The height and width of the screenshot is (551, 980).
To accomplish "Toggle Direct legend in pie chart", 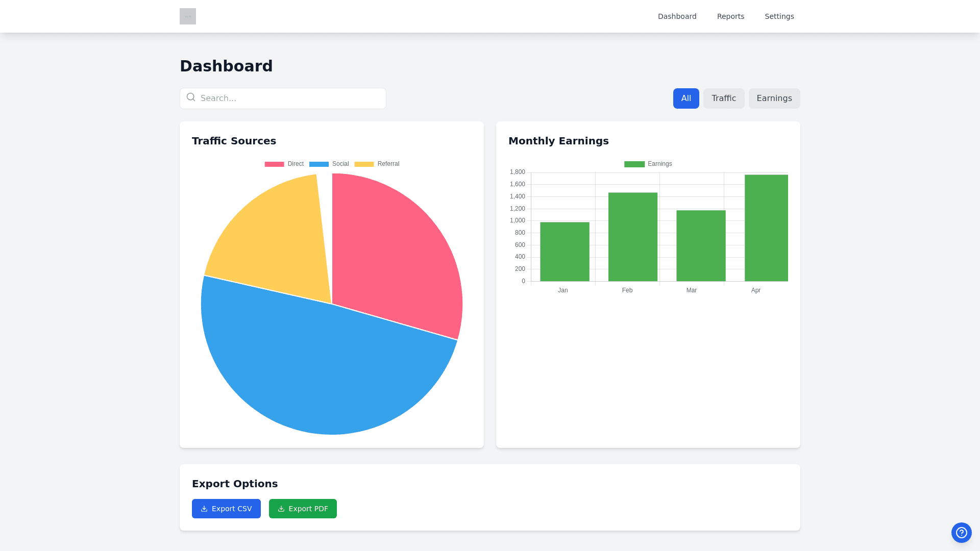I will [284, 164].
